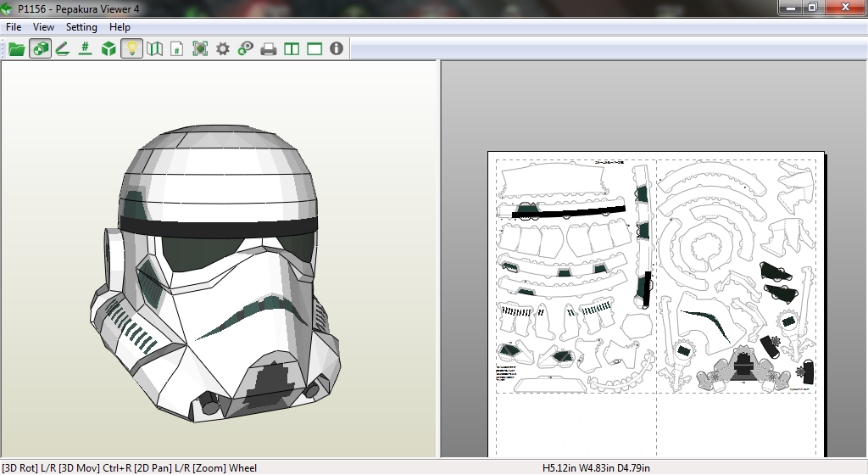Click the 3D Rot / 2D Pan hint status text
This screenshot has width=868, height=475.
[x=130, y=468]
